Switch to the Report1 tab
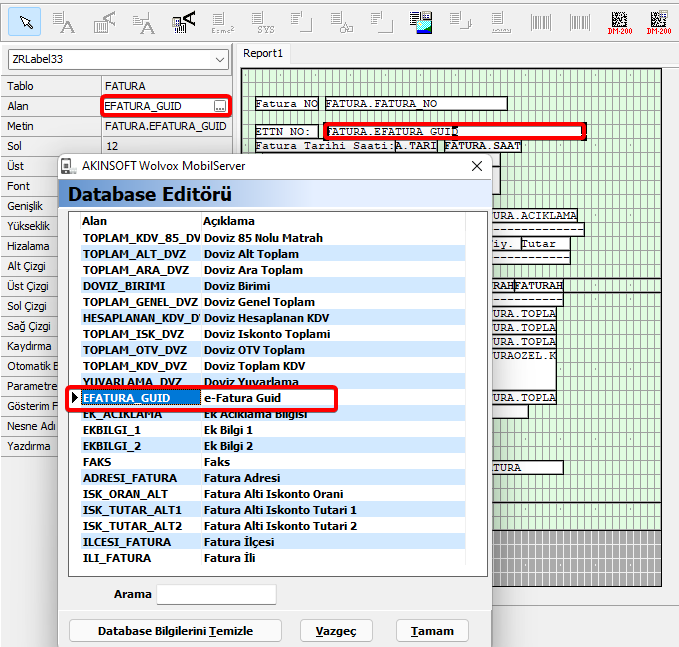This screenshot has height=647, width=679. [x=263, y=53]
